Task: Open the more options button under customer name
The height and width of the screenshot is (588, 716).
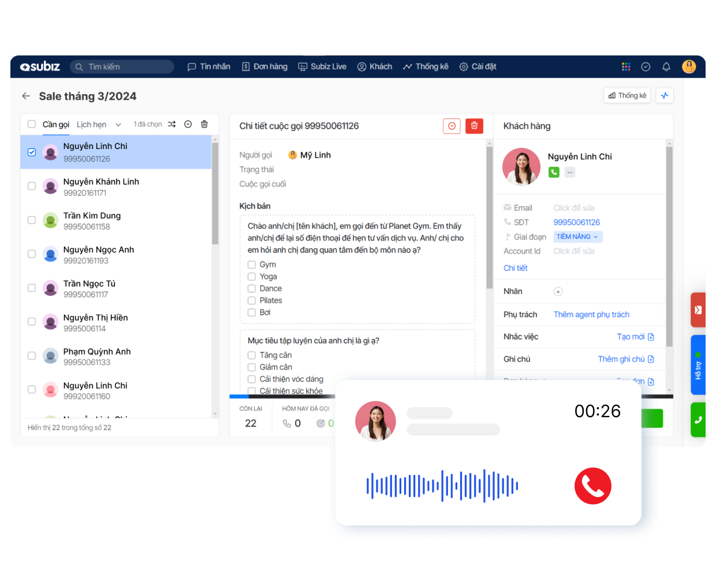Action: pyautogui.click(x=570, y=172)
